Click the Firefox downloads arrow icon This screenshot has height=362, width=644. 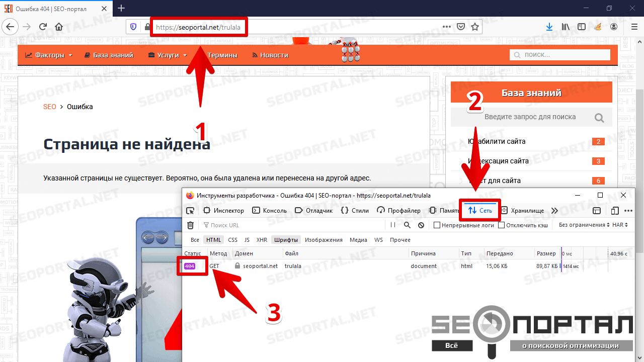click(549, 27)
